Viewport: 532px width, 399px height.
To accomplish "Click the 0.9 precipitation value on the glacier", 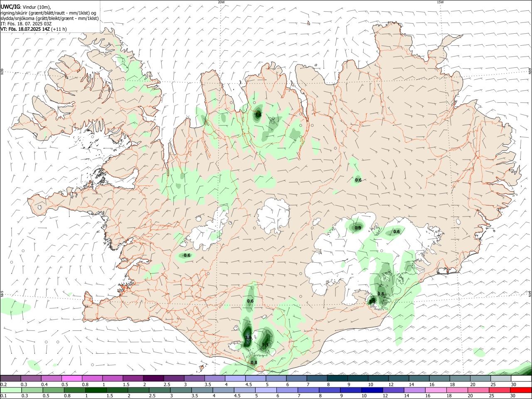I will tap(358, 228).
